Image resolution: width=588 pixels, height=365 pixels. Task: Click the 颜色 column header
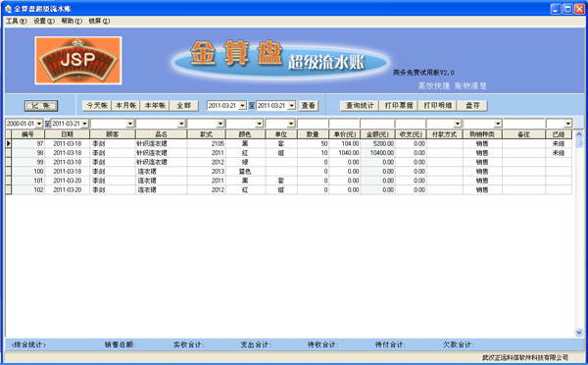tap(245, 134)
